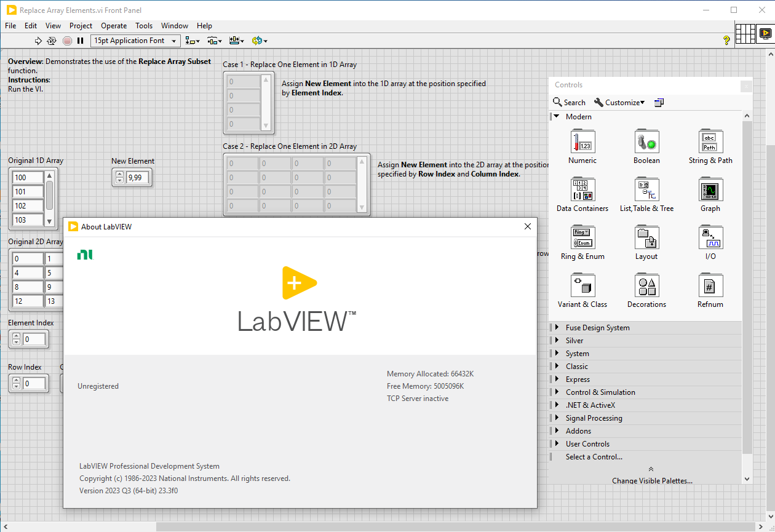Collapse the Modern palette category
This screenshot has height=532, width=775.
556,116
